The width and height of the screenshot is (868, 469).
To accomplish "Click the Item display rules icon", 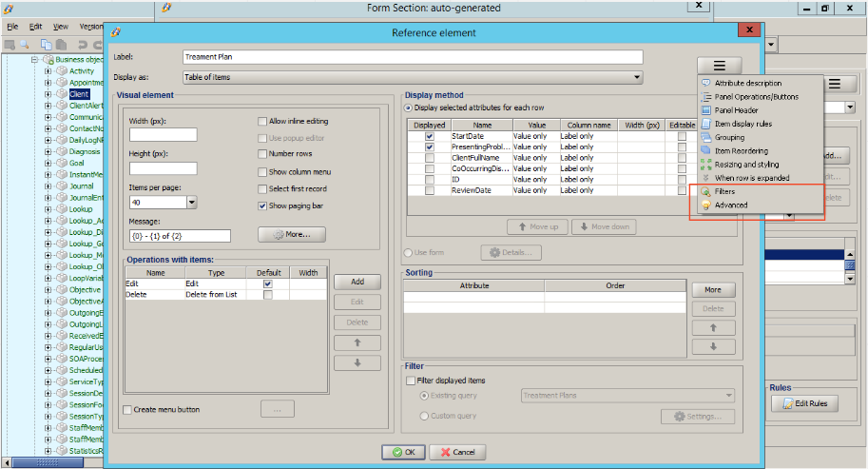I will [705, 124].
